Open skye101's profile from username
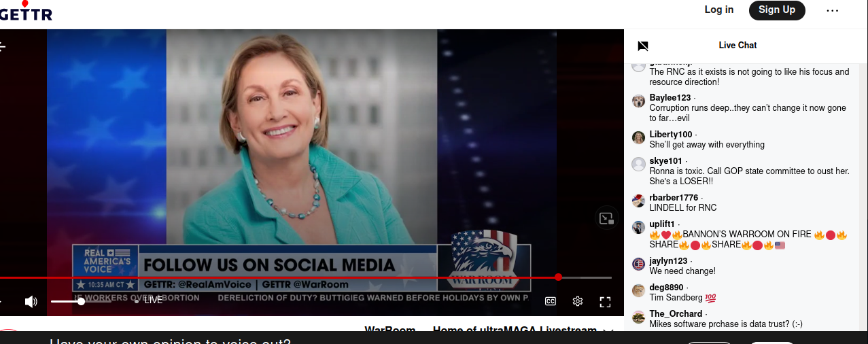Screen dimensions: 868x344 click(x=665, y=161)
